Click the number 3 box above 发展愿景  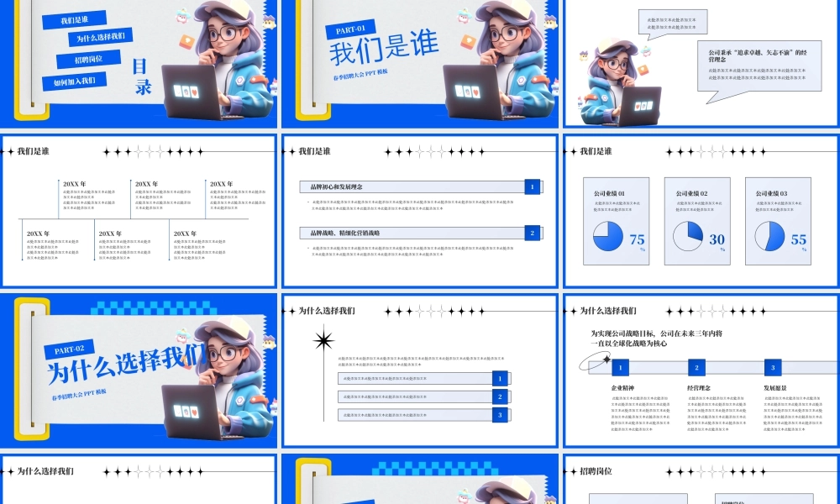click(773, 367)
